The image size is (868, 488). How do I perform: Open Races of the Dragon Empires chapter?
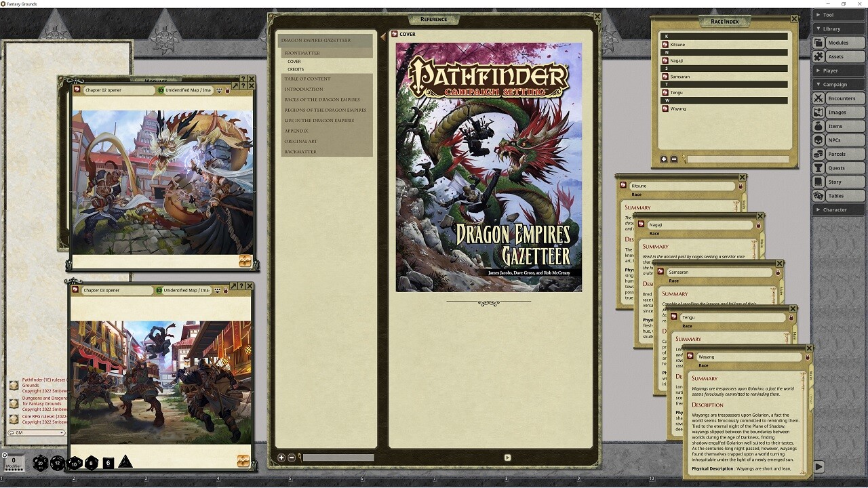tap(325, 100)
